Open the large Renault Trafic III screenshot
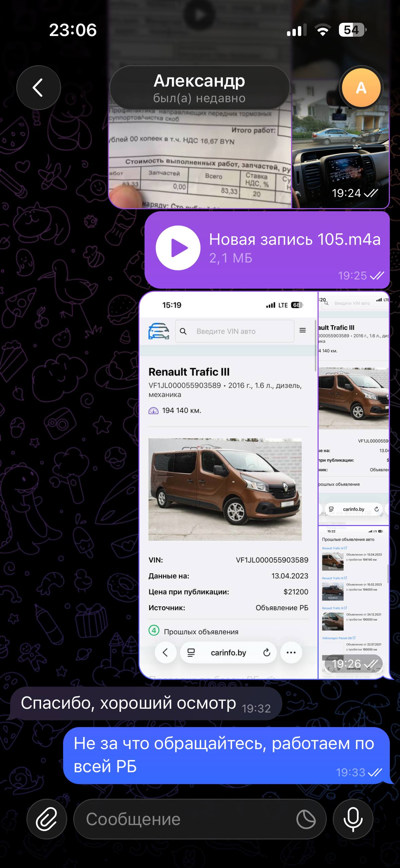 [228, 485]
